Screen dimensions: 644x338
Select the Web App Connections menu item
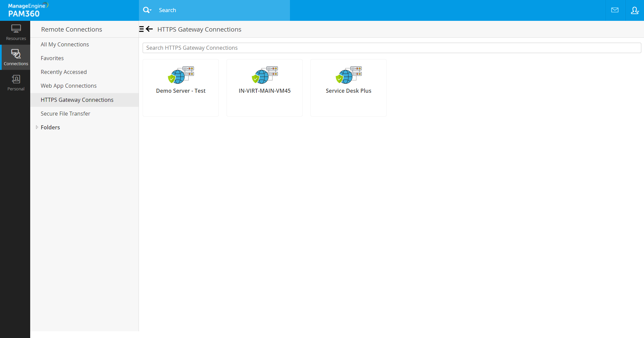68,86
